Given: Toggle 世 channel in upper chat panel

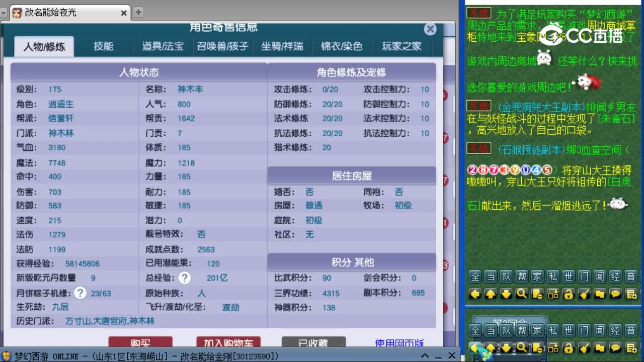Looking at the screenshot, I should (x=569, y=277).
